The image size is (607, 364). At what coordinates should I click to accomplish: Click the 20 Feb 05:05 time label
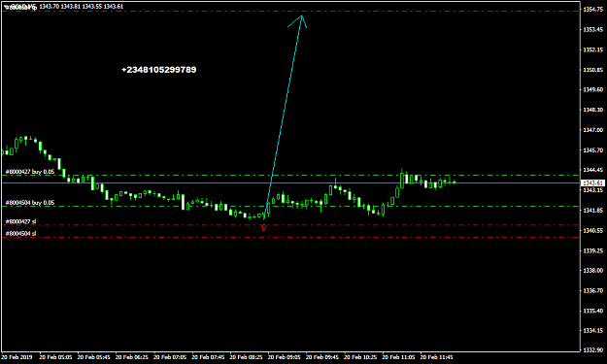tap(55, 357)
